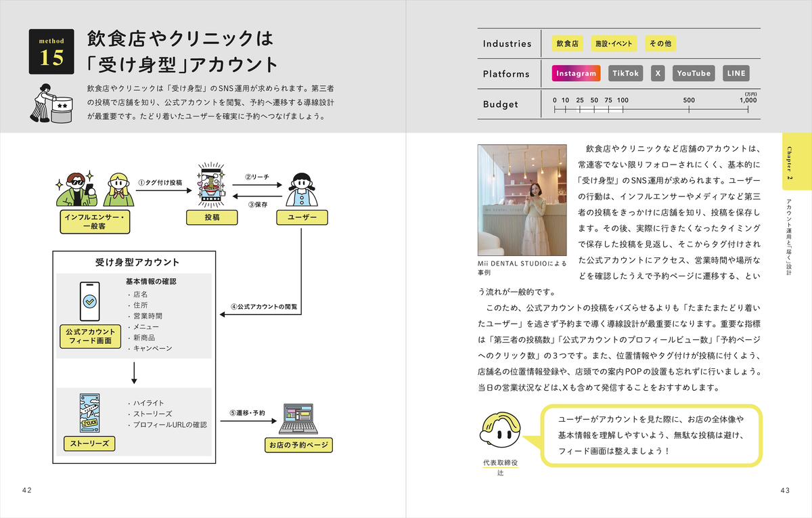Collapse the arrow between feed and stories sections
The width and height of the screenshot is (812, 518).
point(135,372)
